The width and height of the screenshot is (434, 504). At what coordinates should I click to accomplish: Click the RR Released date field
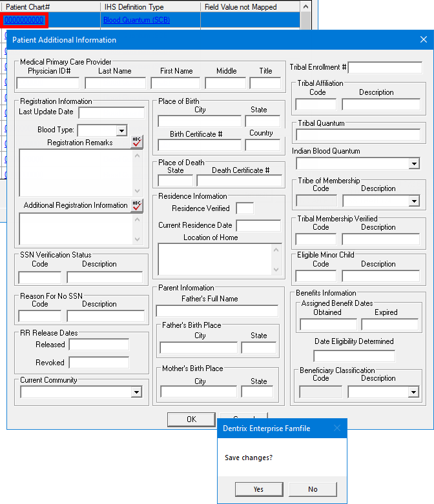point(99,345)
